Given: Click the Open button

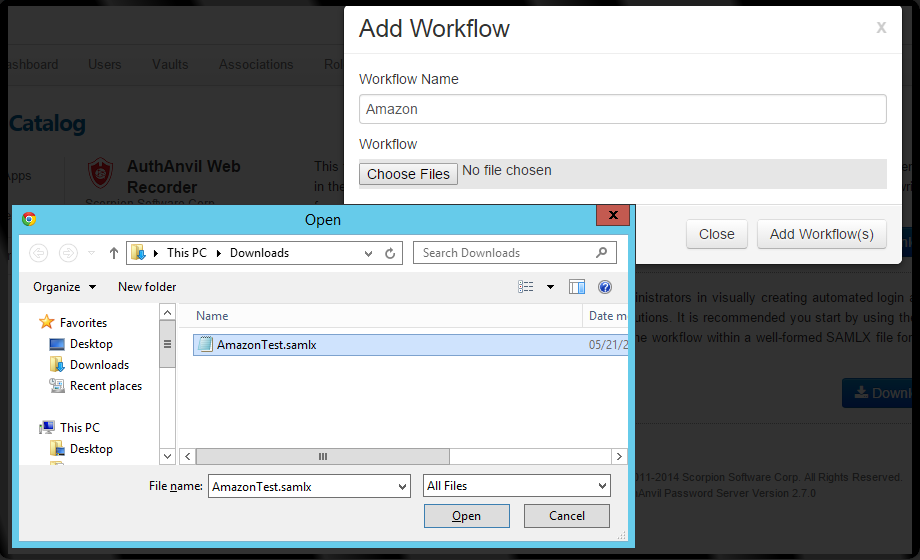Looking at the screenshot, I should click(466, 516).
